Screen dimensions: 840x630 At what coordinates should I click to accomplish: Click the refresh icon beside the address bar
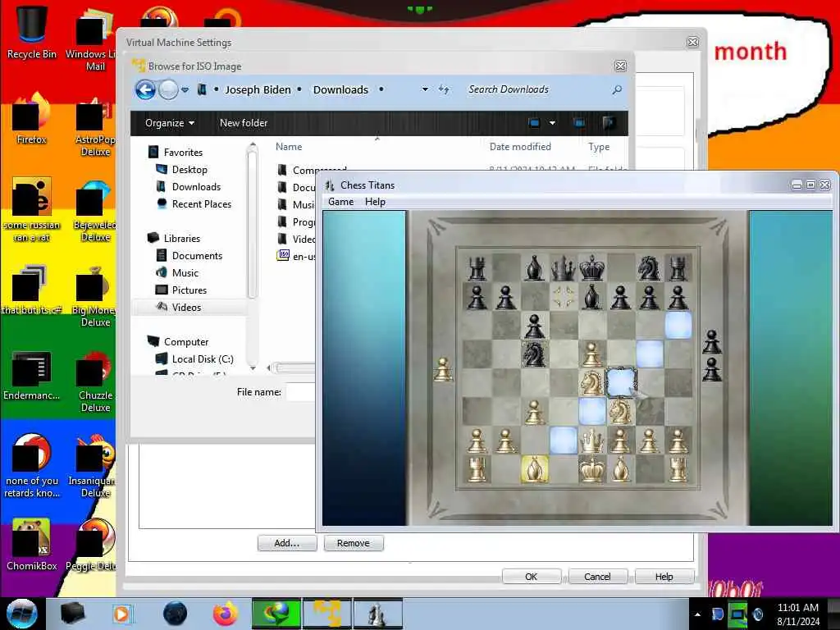(444, 89)
